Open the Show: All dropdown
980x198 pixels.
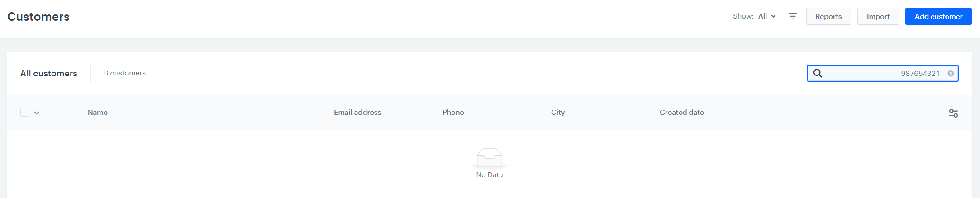754,16
